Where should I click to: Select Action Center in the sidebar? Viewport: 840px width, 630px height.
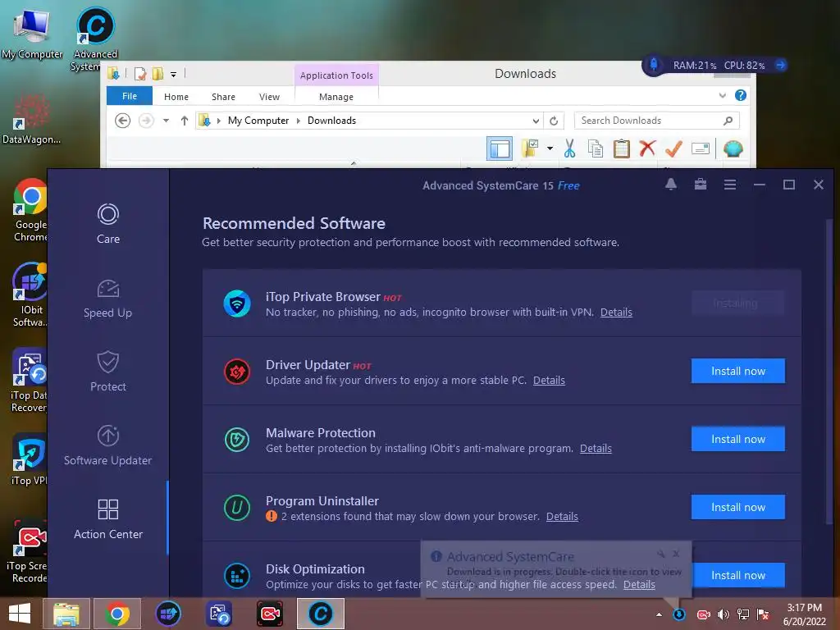[107, 518]
